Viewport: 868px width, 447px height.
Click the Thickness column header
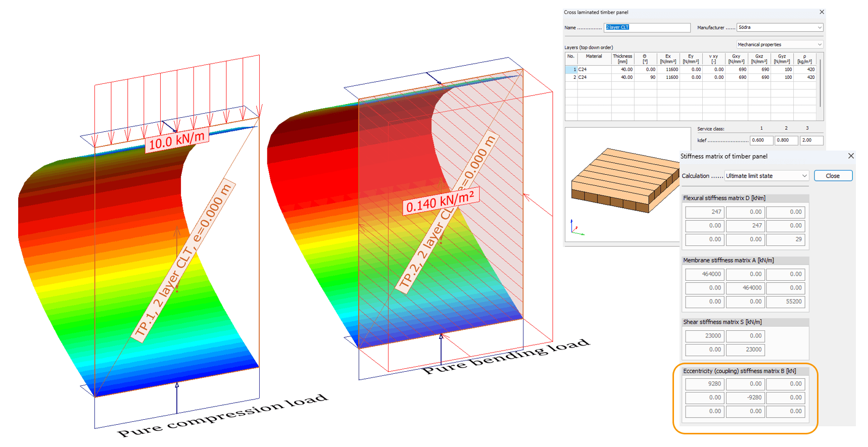pyautogui.click(x=622, y=59)
